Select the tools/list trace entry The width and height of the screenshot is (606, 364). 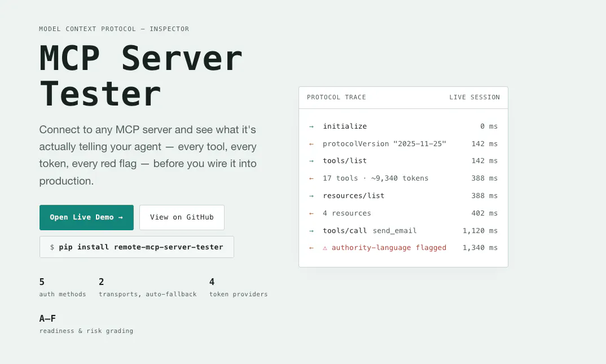pos(345,161)
